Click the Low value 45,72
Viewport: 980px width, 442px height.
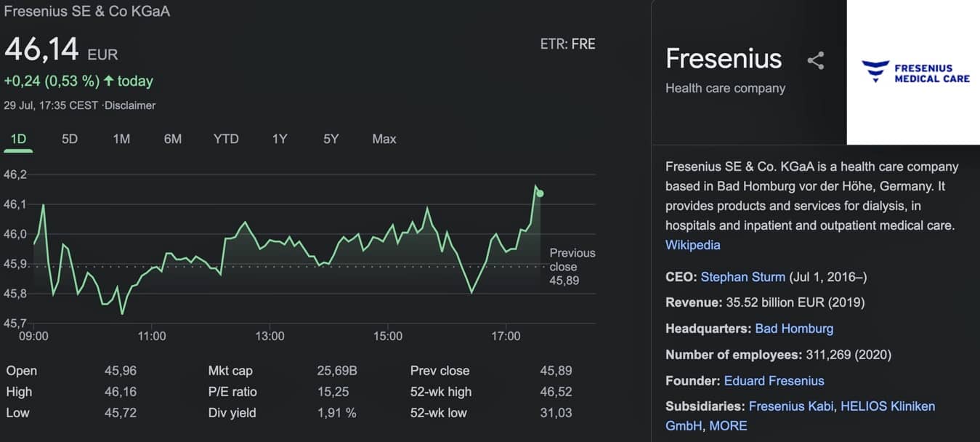click(x=121, y=413)
